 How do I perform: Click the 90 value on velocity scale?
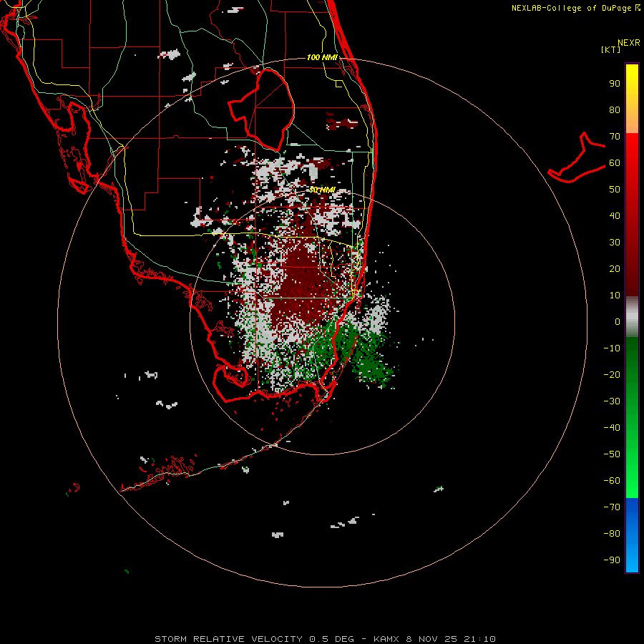[x=615, y=84]
